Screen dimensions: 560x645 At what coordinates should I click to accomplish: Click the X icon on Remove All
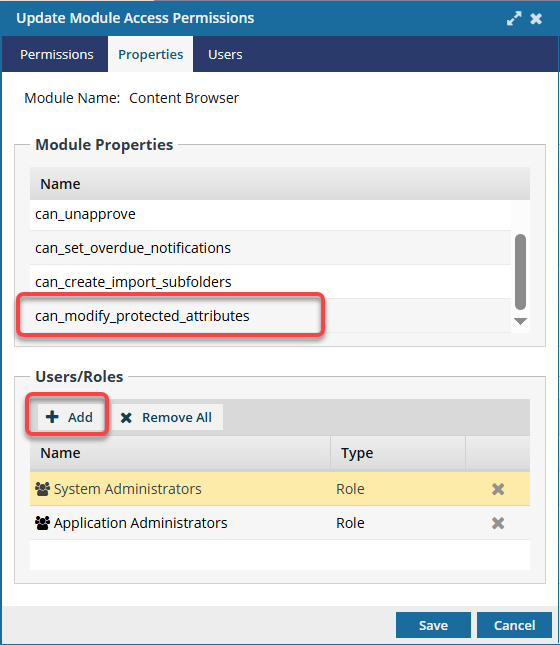[x=126, y=418]
